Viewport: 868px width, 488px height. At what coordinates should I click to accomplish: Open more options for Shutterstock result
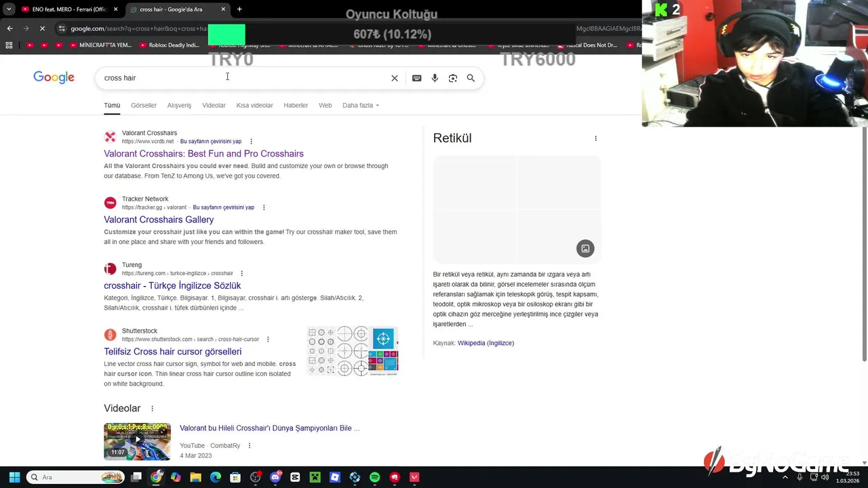268,340
